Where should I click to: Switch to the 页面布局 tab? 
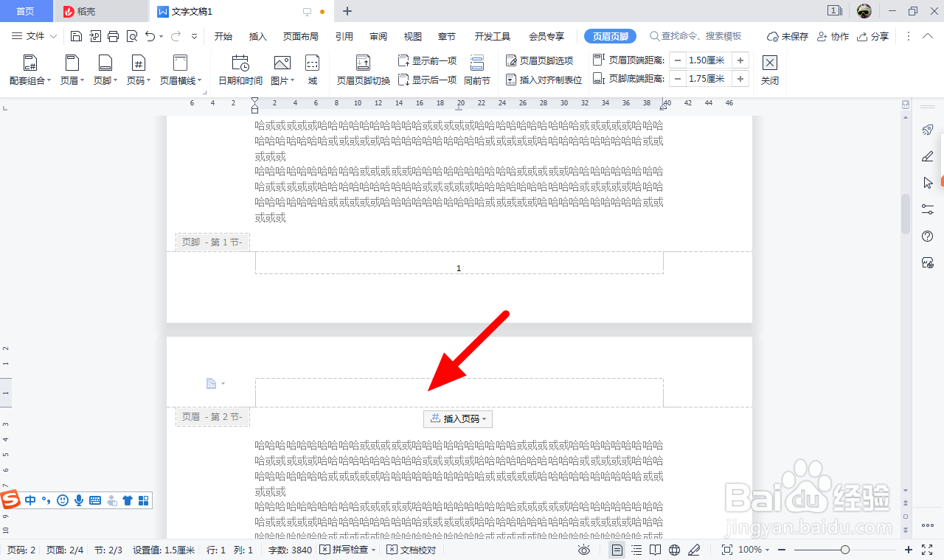point(301,36)
